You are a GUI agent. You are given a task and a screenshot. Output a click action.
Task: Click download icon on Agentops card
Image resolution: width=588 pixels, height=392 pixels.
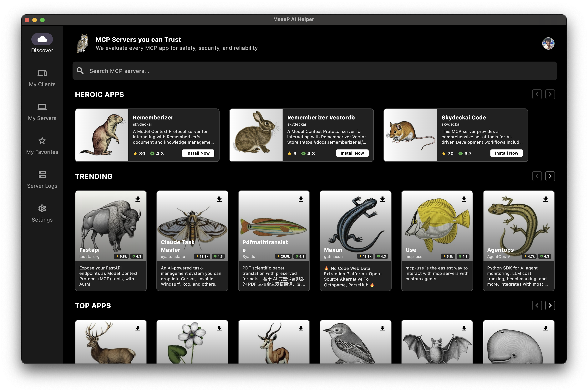click(545, 199)
